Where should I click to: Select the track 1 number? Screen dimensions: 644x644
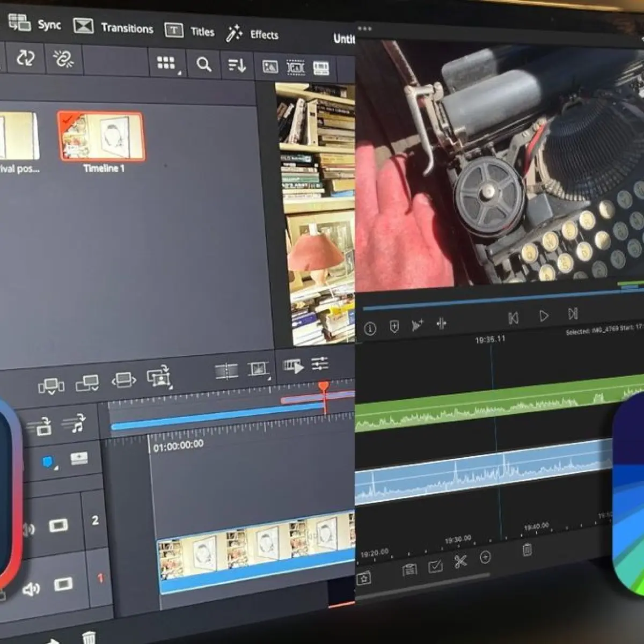coord(100,579)
